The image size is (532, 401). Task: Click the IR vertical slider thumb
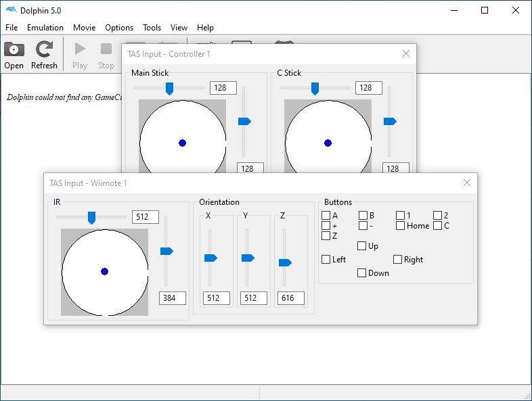coord(167,251)
